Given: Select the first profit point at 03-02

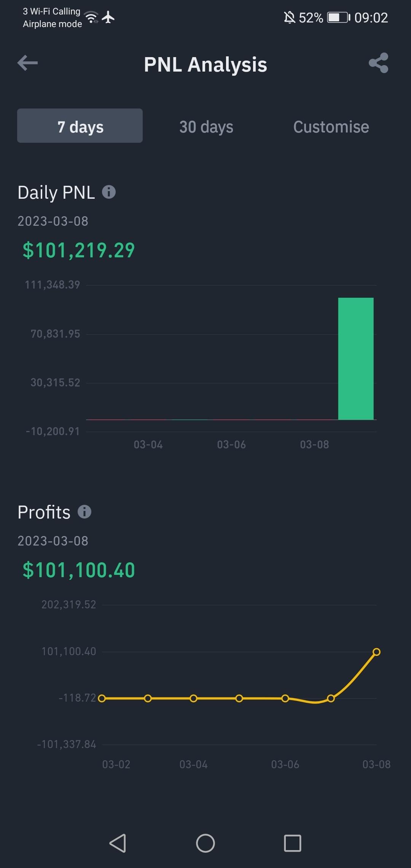Looking at the screenshot, I should click(x=102, y=698).
